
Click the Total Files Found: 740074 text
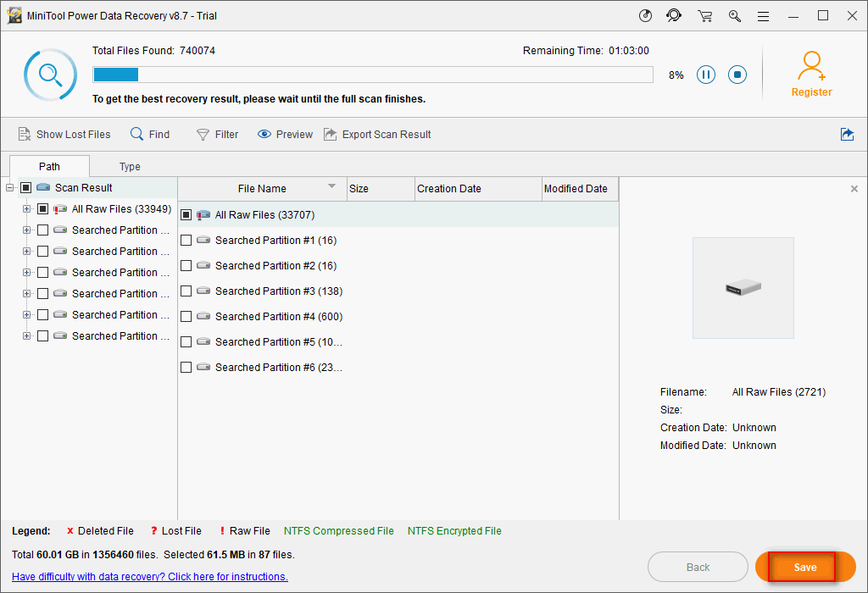point(154,51)
